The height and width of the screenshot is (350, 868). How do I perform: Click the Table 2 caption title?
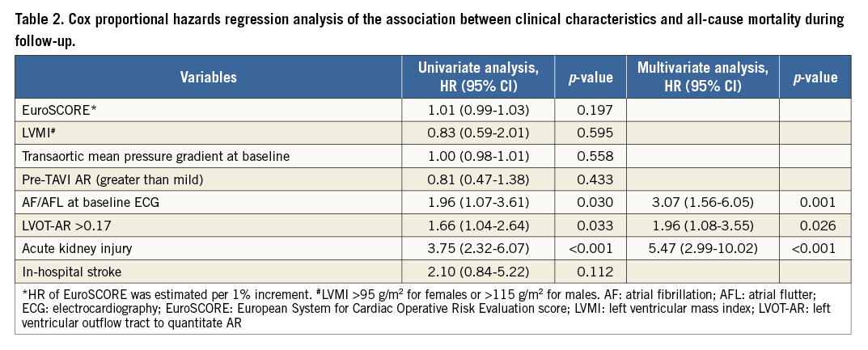[429, 30]
